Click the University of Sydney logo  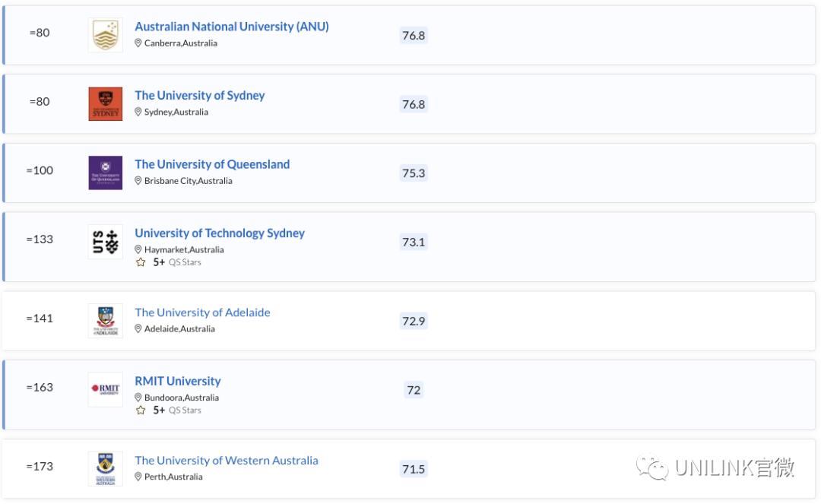105,104
